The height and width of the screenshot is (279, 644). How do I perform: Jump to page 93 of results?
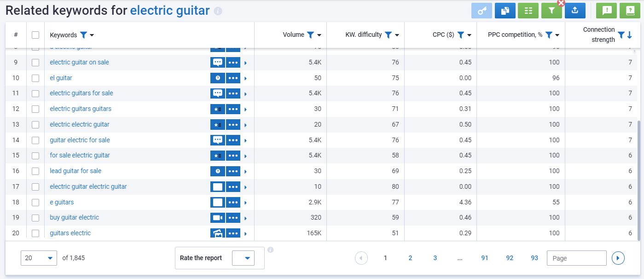(x=534, y=258)
